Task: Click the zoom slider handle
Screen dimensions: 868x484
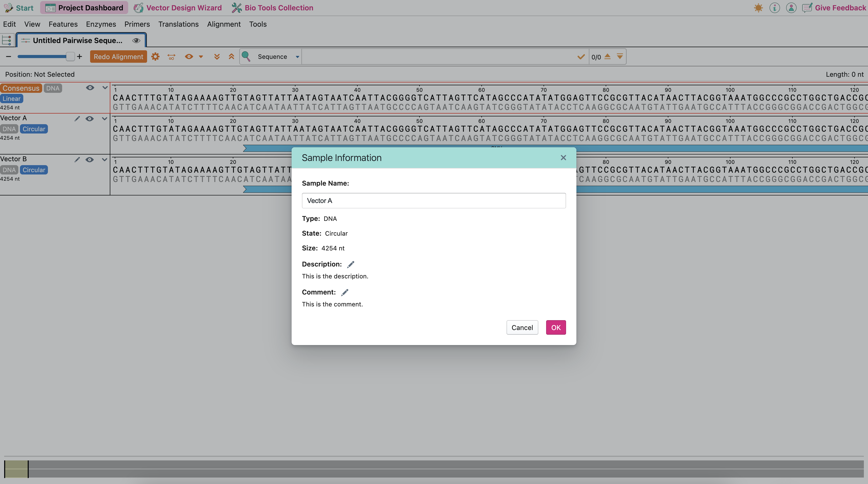Action: pos(70,57)
